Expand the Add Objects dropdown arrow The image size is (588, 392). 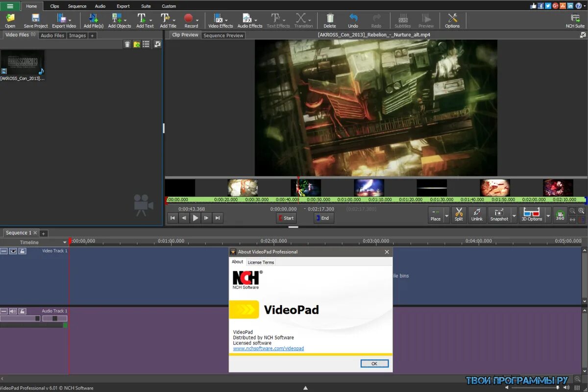tap(124, 20)
